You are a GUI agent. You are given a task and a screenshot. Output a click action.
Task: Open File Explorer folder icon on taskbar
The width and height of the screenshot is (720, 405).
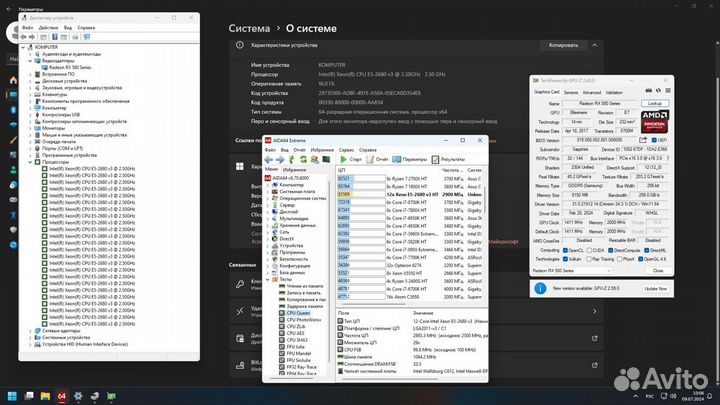pos(45,396)
